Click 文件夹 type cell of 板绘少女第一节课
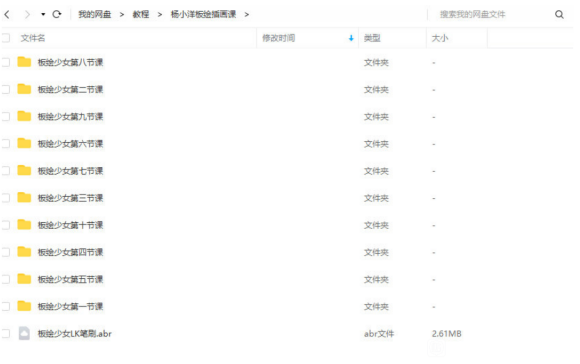Image resolution: width=580 pixels, height=364 pixels. coord(376,307)
